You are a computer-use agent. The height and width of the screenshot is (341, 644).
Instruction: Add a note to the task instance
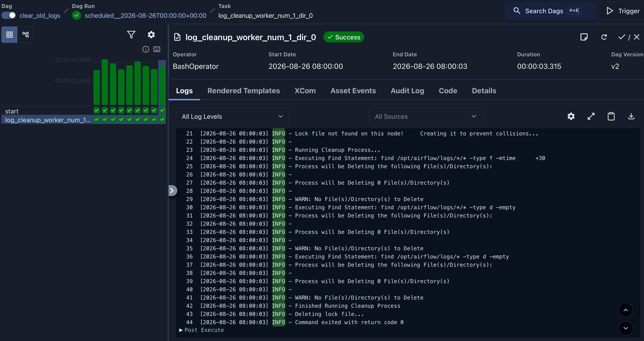(x=584, y=37)
